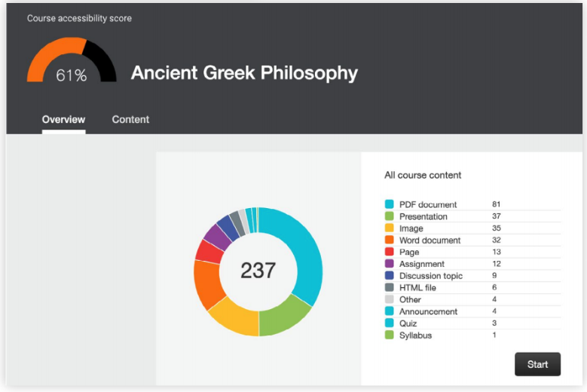Select the PDF document row label

[x=428, y=204]
